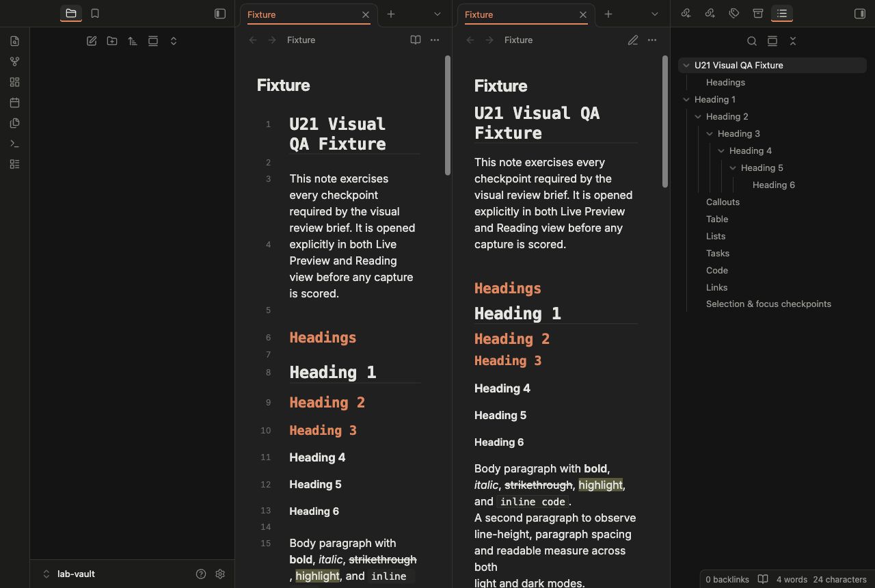Click the insert template ribbon icon
875x588 pixels.
(15, 123)
